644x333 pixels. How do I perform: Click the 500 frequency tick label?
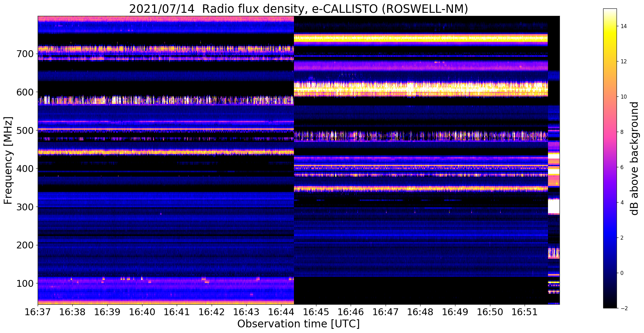pos(24,130)
